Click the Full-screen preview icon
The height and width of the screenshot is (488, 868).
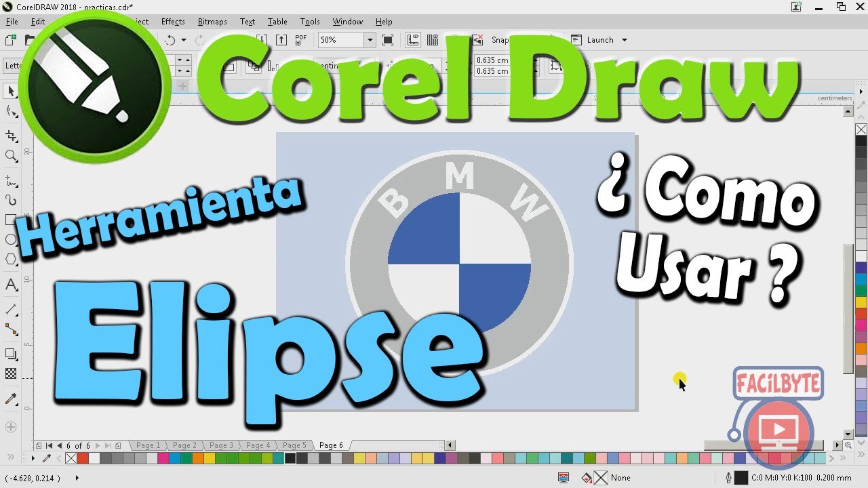click(388, 40)
